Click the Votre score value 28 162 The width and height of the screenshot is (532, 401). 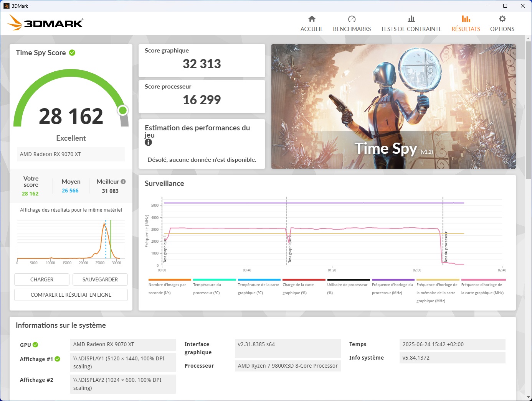click(x=30, y=194)
